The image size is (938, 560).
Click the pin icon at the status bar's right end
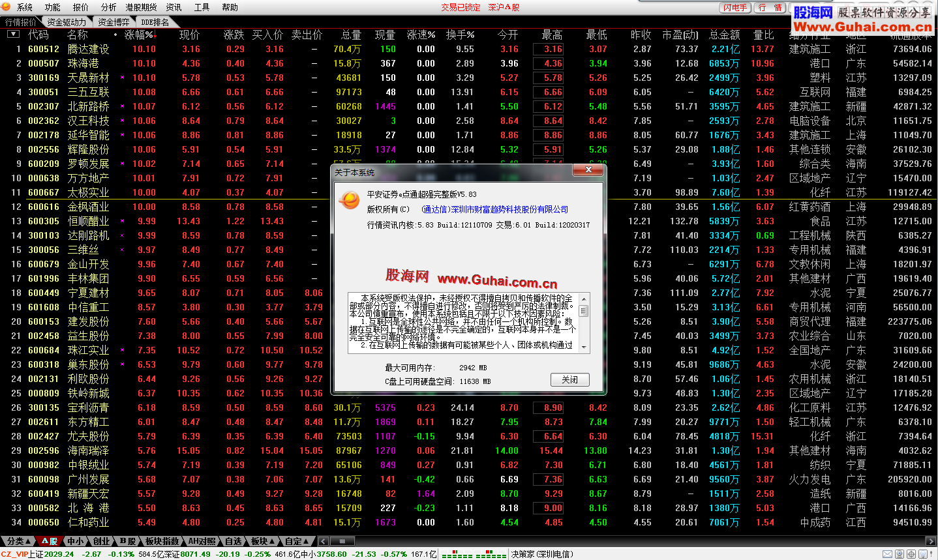[x=932, y=554]
